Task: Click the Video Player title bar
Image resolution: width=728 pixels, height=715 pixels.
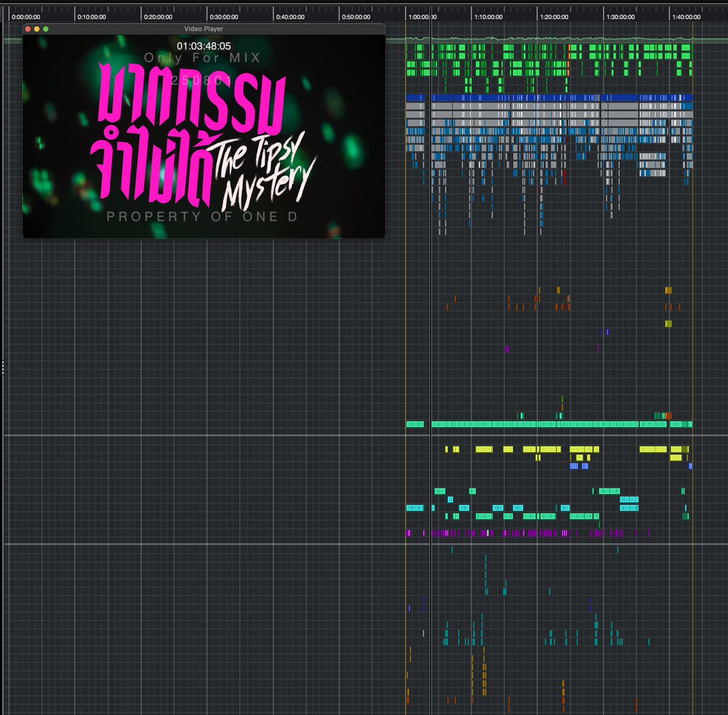Action: coord(204,29)
